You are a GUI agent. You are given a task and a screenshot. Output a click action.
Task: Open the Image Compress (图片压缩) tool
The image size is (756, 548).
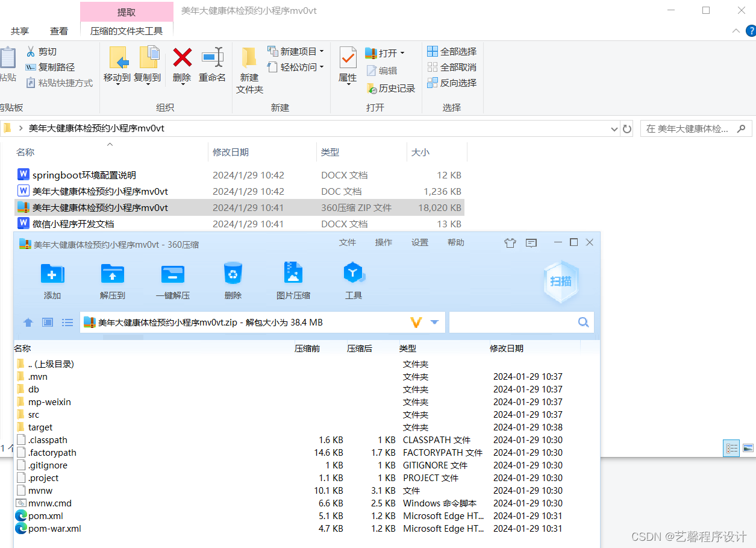click(293, 273)
